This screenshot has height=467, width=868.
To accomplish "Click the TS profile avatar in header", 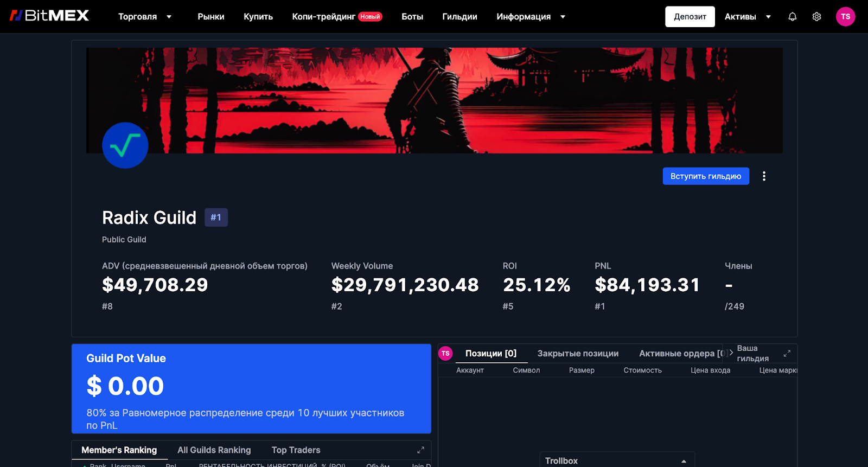I will pos(845,17).
